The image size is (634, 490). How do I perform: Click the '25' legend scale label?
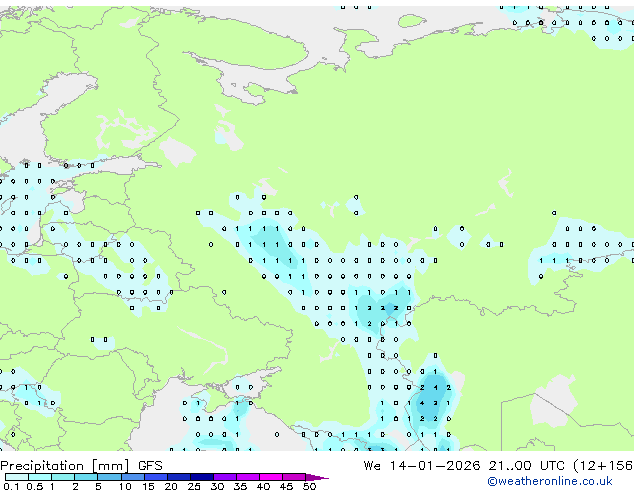pyautogui.click(x=194, y=486)
